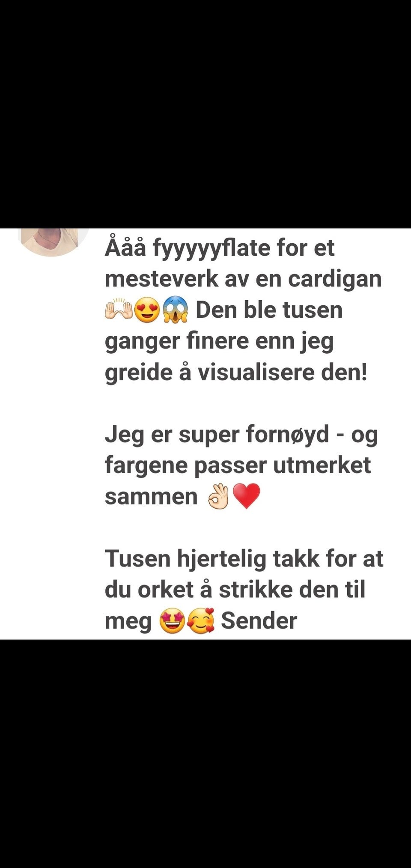Click the word 'sammen' in message
The width and height of the screenshot is (411, 868).
pyautogui.click(x=151, y=497)
